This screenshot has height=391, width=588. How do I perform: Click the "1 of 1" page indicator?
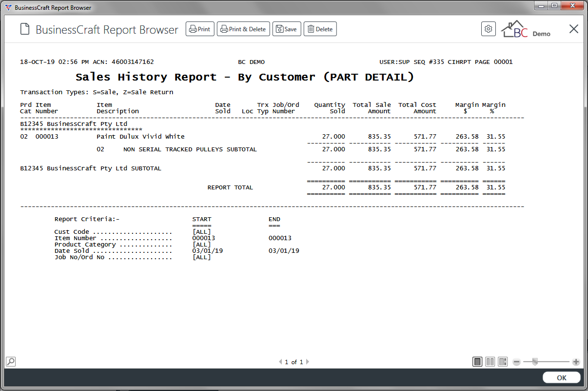click(x=294, y=362)
